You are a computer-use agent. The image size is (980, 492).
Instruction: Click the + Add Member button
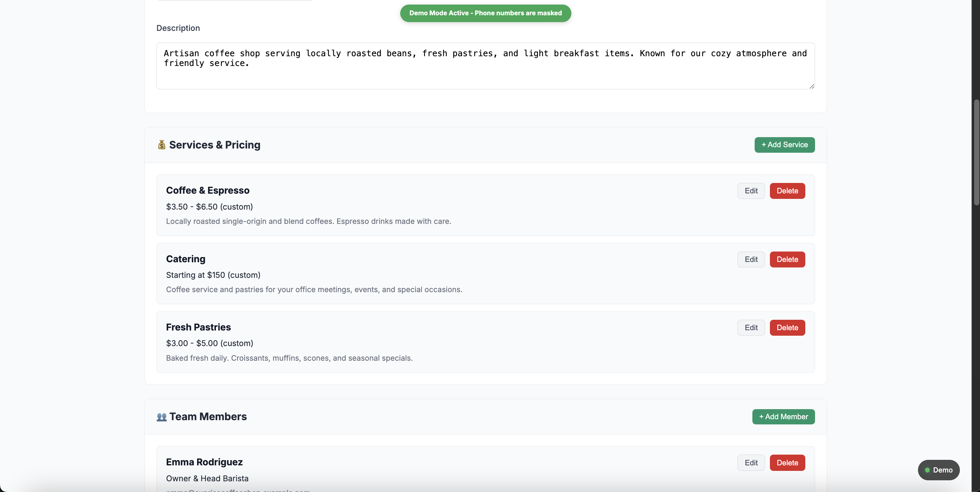783,417
